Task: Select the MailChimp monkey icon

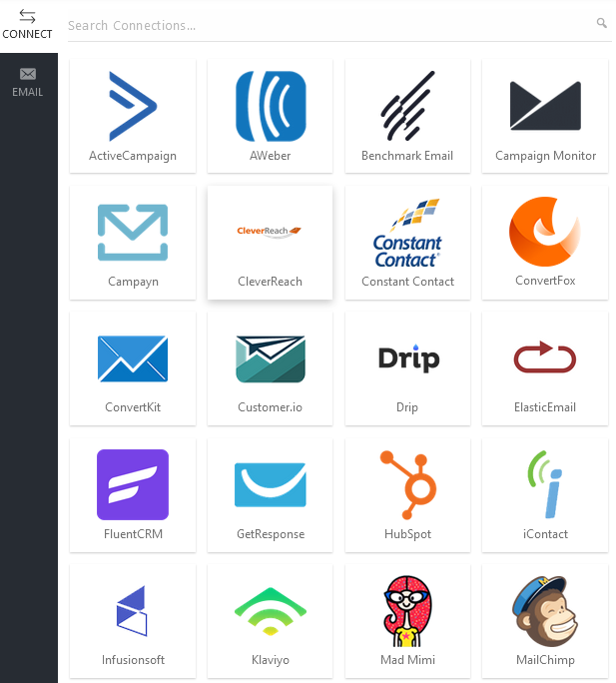Action: pyautogui.click(x=545, y=611)
